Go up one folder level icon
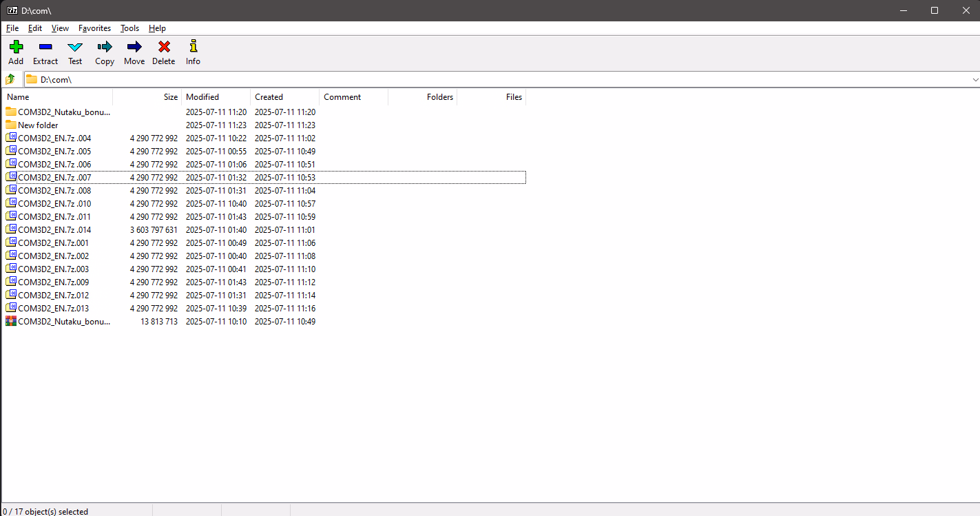This screenshot has height=516, width=980. point(10,79)
